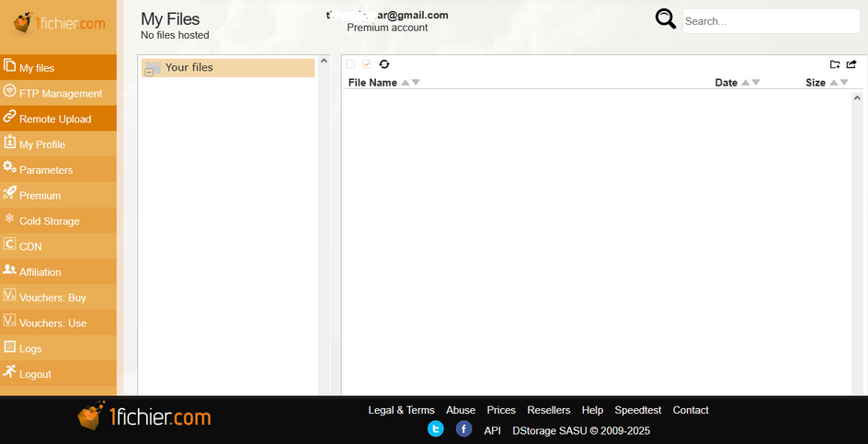Go to Remote Upload in the sidebar
Image resolution: width=868 pixels, height=444 pixels.
[x=55, y=119]
